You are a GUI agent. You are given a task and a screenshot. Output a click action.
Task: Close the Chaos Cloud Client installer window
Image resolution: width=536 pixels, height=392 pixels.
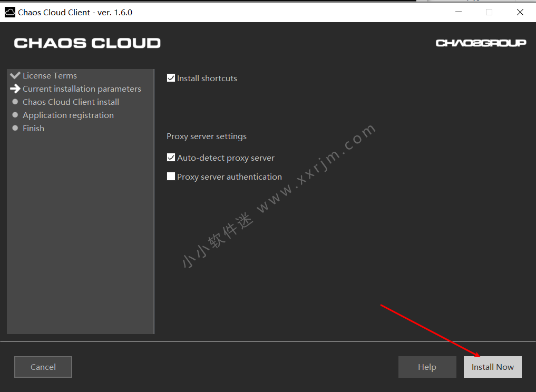[x=520, y=12]
